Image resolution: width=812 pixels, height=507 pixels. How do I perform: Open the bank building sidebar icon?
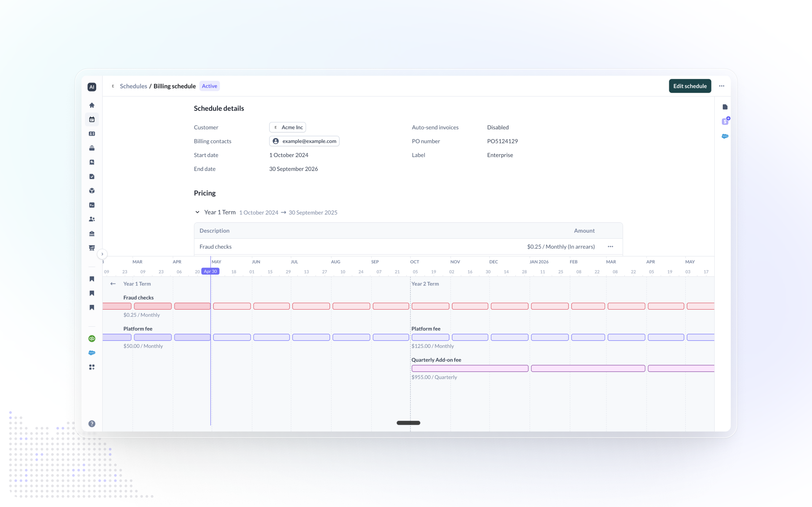coord(92,234)
